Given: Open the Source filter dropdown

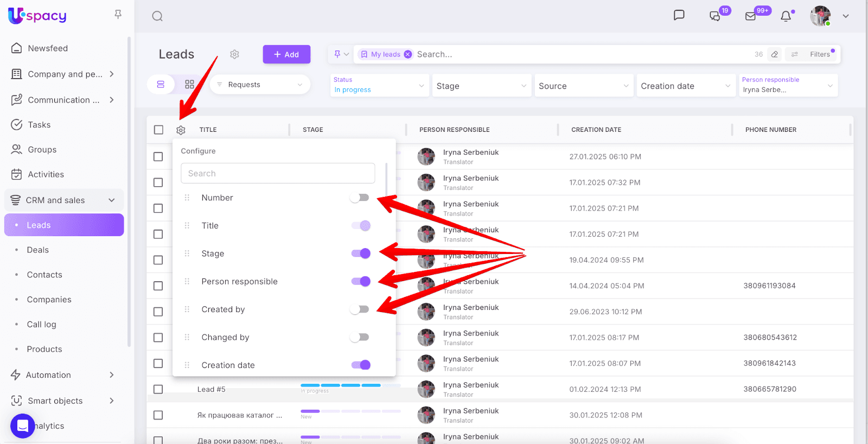Looking at the screenshot, I should point(583,86).
